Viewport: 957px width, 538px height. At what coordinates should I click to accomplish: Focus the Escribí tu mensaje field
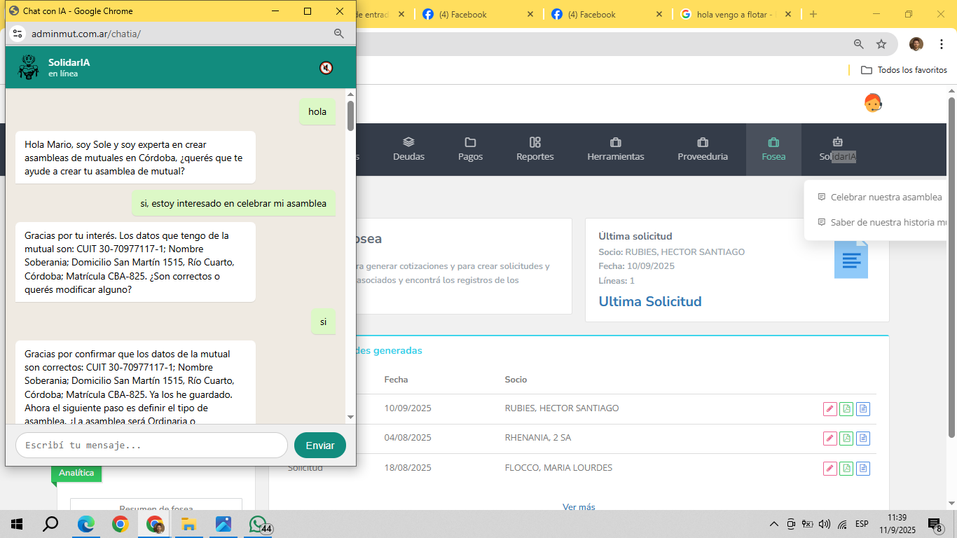151,445
